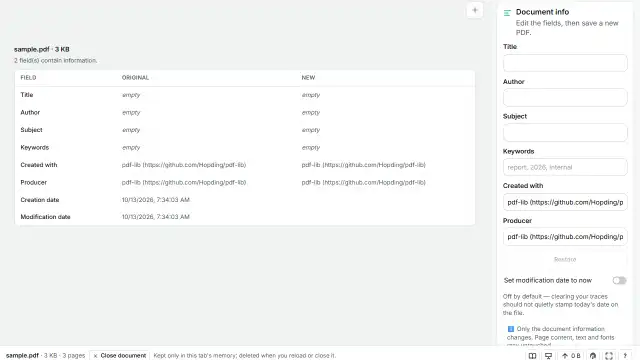Click the upload 0 B indicator

tap(571, 356)
